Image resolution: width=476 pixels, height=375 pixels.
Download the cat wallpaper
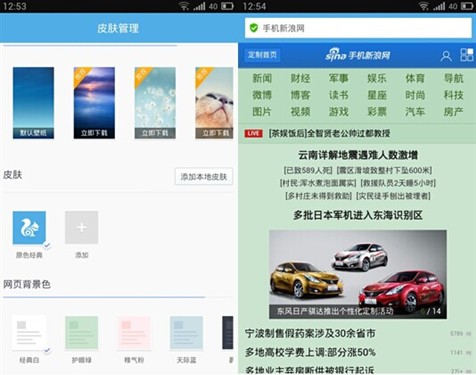214,103
